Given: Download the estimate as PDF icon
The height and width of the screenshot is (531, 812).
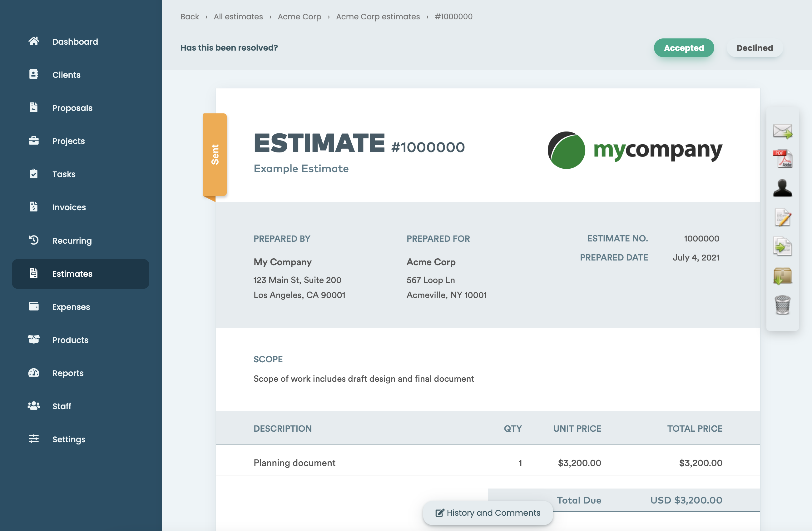Looking at the screenshot, I should [x=782, y=159].
